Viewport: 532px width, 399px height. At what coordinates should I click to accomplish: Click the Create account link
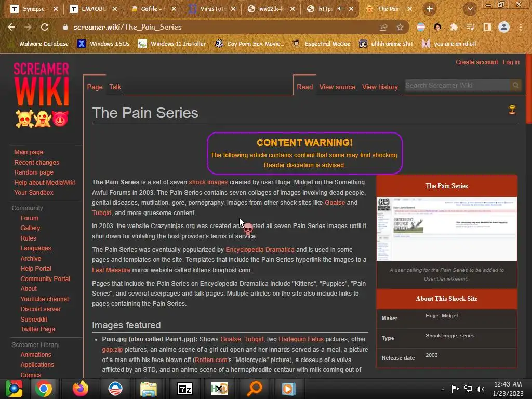click(477, 62)
